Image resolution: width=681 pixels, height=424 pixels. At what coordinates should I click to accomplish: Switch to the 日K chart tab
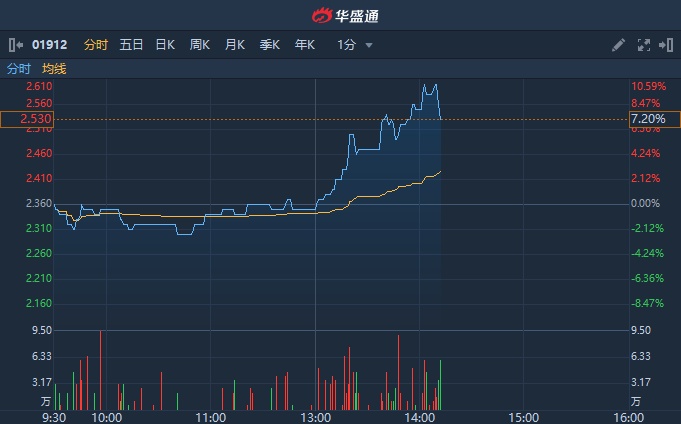point(165,45)
